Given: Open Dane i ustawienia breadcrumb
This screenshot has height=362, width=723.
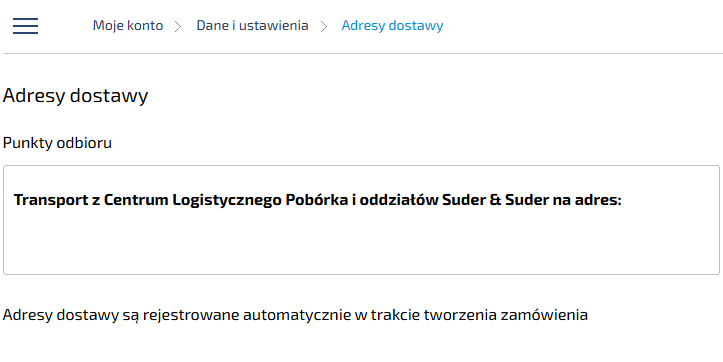Looking at the screenshot, I should [x=252, y=25].
